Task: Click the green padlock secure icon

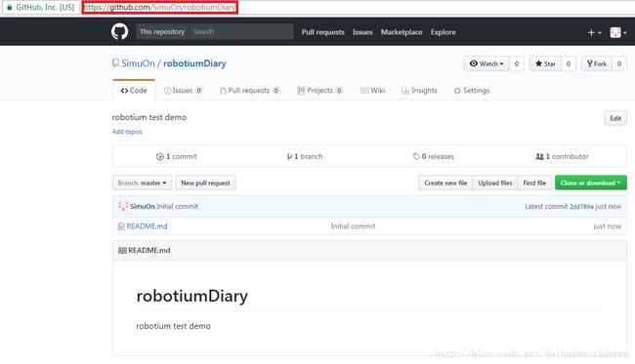Action: click(x=10, y=7)
